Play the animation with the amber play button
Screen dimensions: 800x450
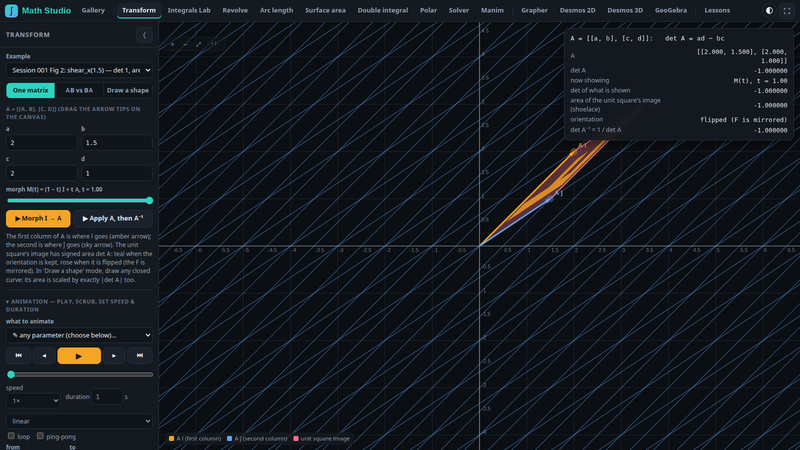click(79, 356)
